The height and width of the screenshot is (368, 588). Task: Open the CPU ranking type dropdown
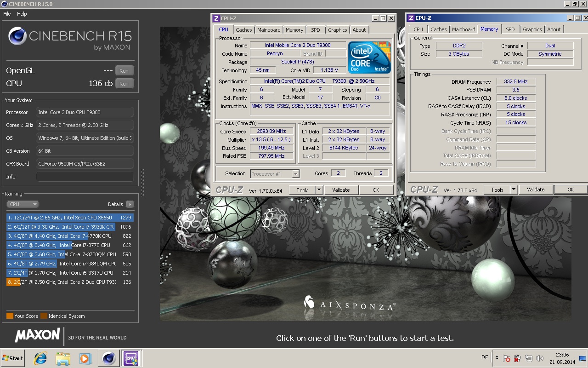point(23,204)
